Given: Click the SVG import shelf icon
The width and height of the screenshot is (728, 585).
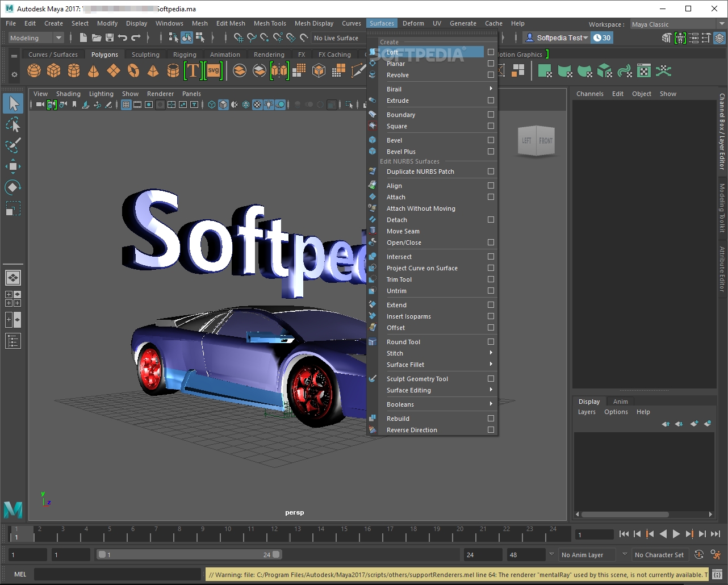Looking at the screenshot, I should 214,70.
